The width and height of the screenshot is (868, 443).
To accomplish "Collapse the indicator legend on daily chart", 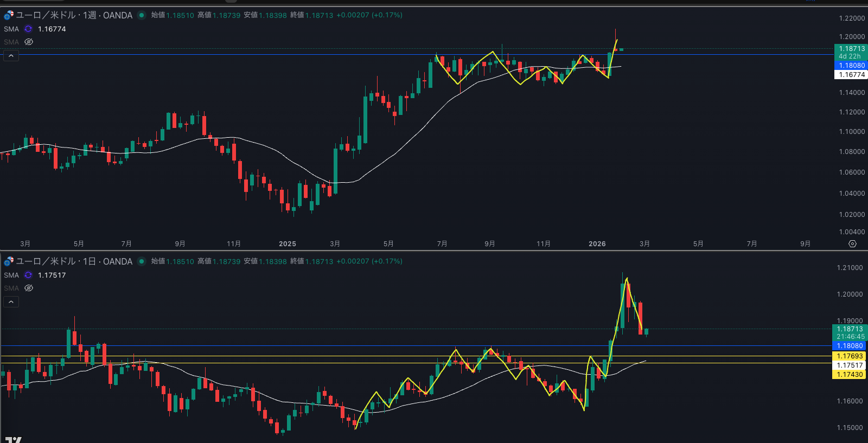I will point(11,302).
